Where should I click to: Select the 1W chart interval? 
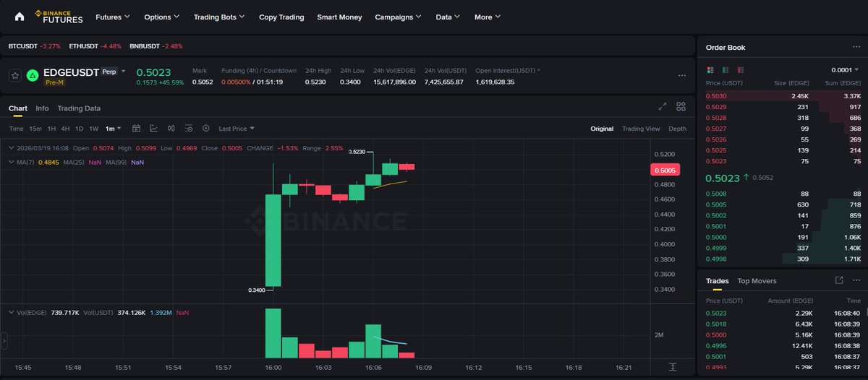point(93,129)
